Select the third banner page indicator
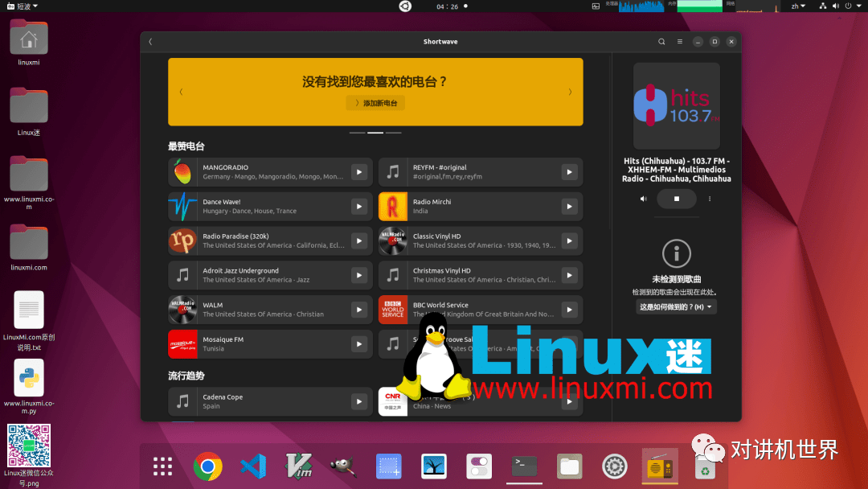This screenshot has height=489, width=868. (x=394, y=133)
